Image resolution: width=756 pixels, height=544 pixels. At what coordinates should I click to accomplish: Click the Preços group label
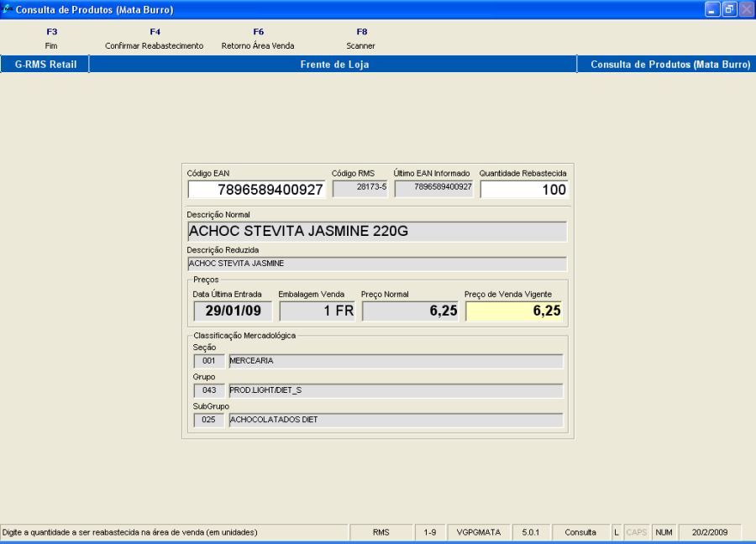pos(206,280)
